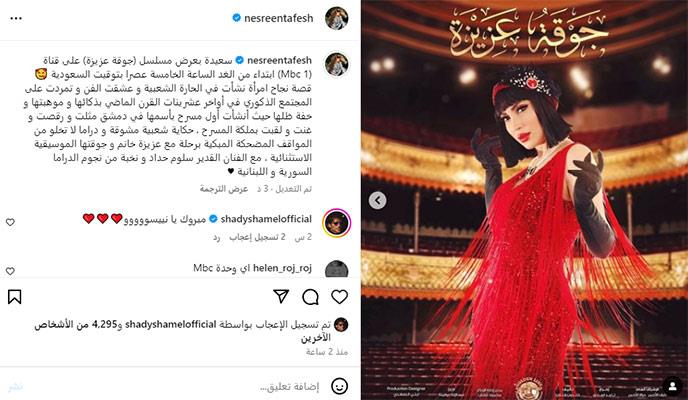Open the three-dot more options menu
Image resolution: width=688 pixels, height=400 pixels.
(x=16, y=18)
